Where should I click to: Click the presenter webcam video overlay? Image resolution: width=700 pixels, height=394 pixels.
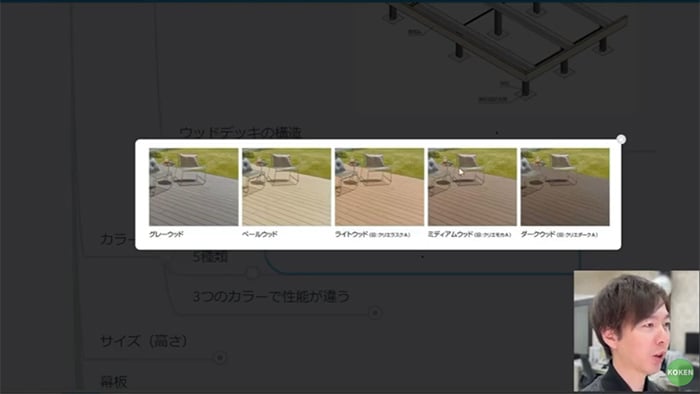[x=636, y=331]
